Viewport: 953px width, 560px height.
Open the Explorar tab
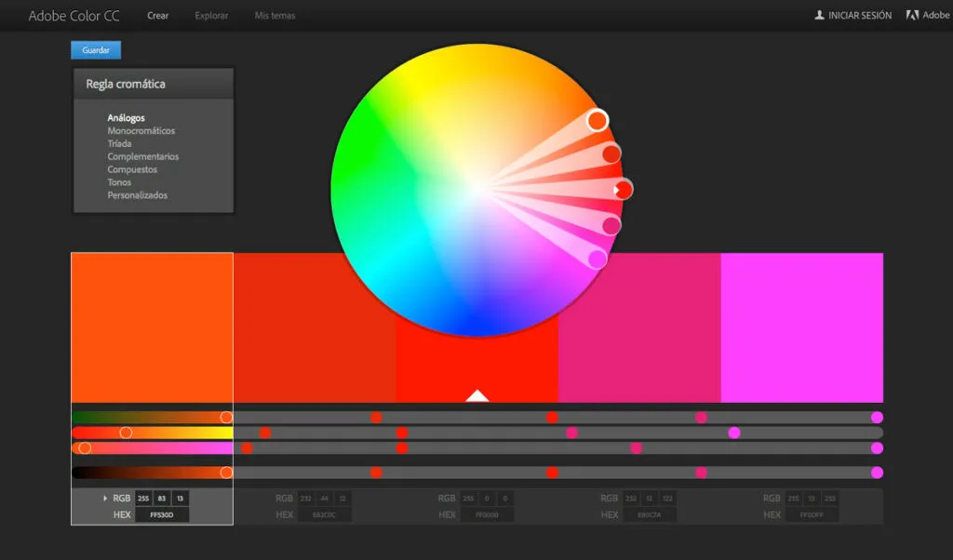point(209,16)
